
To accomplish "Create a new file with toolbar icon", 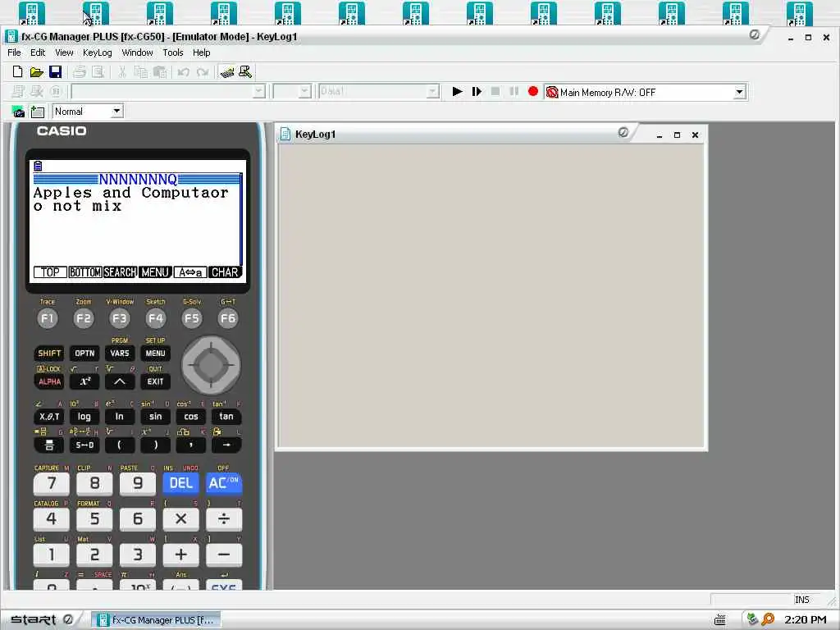I will [x=17, y=72].
